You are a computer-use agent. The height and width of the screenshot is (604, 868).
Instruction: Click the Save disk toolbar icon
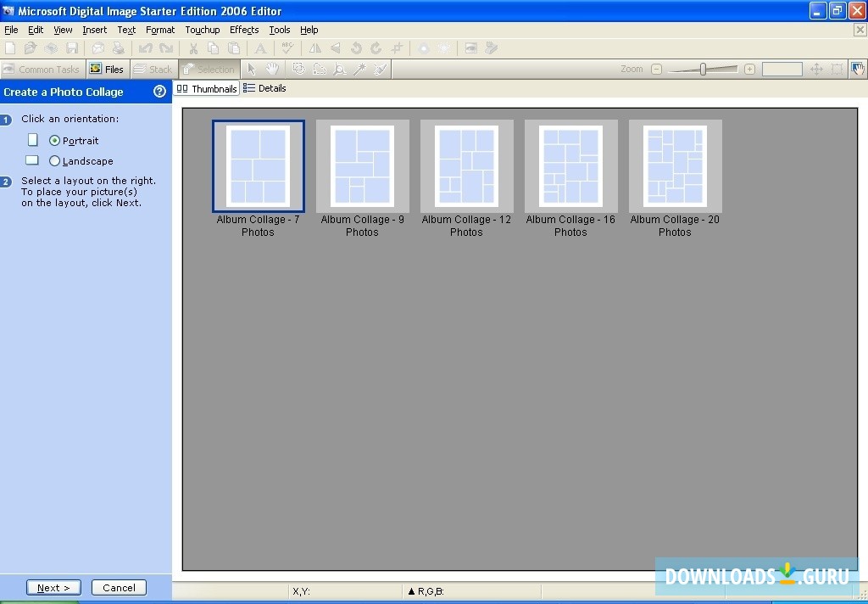point(72,48)
